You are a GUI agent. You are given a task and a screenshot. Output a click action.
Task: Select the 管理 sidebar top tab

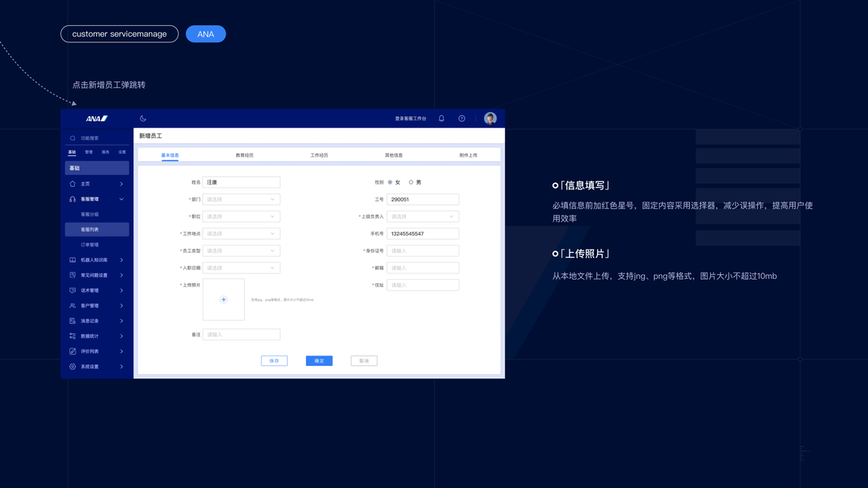[x=89, y=152]
